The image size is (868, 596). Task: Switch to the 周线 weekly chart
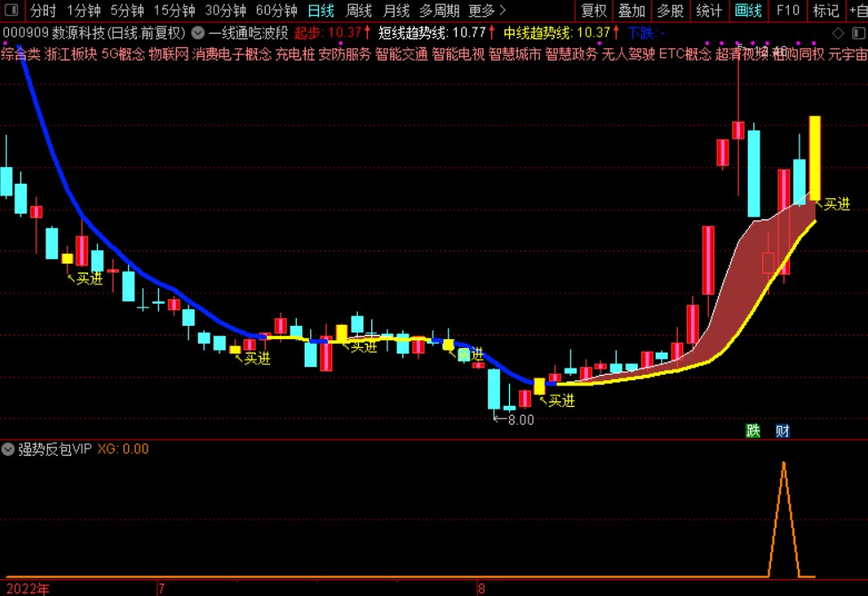coord(359,11)
